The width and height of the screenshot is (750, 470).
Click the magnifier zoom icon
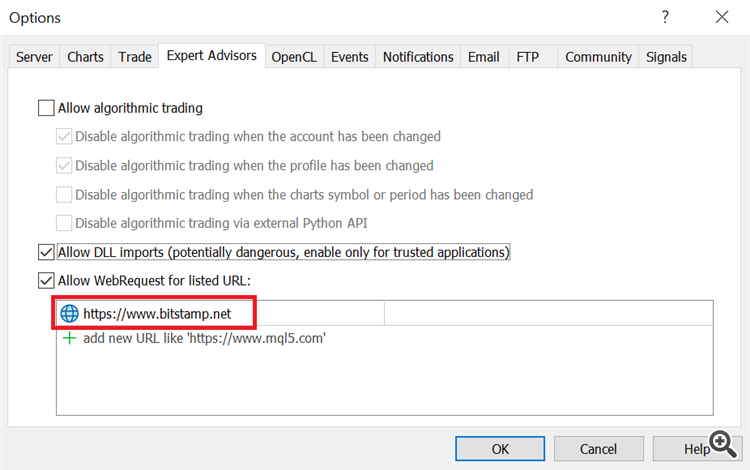[x=723, y=444]
